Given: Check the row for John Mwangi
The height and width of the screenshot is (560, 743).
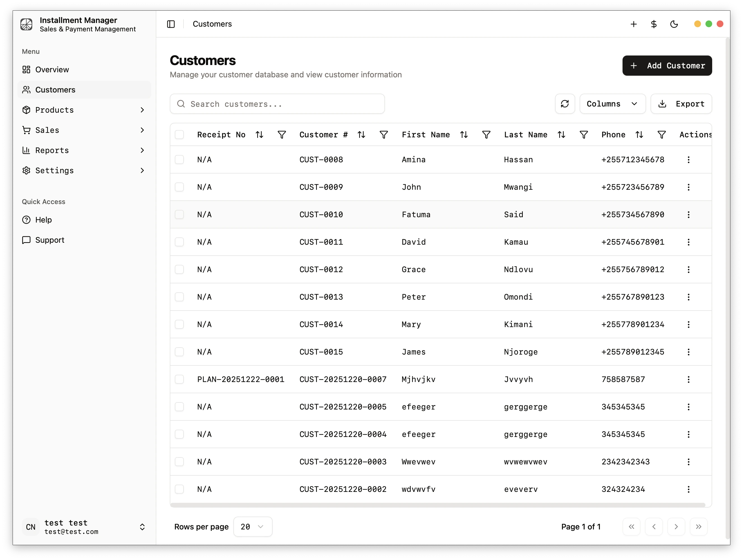Looking at the screenshot, I should coord(179,187).
